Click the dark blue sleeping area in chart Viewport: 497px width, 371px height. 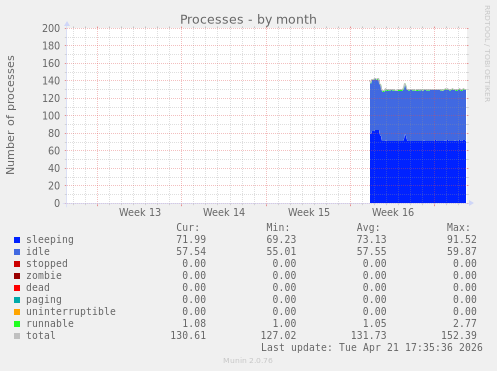coord(418,172)
